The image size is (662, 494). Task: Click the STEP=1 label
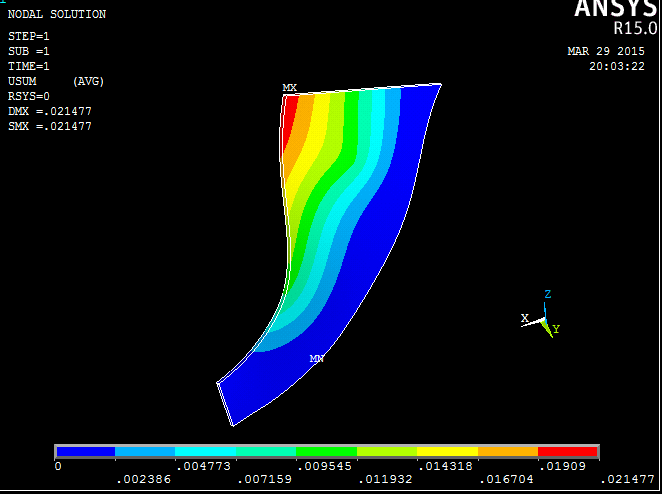(29, 36)
